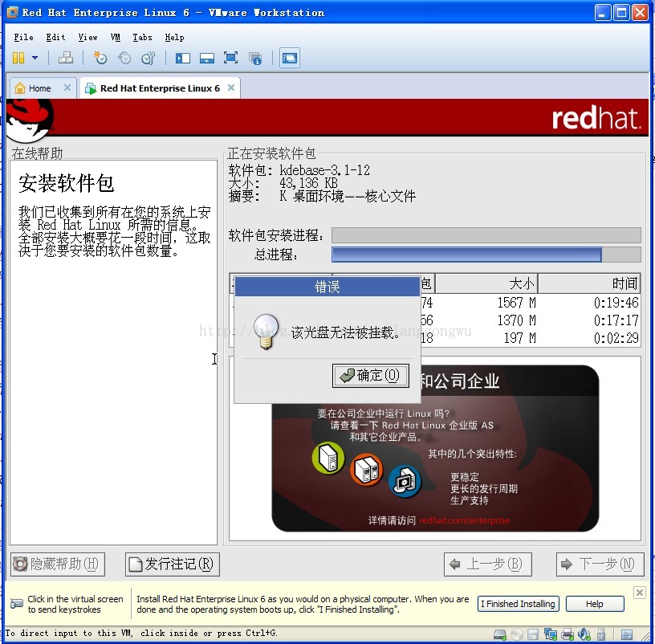Screen dimensions: 655x644
Task: Close the Home tab
Action: (67, 88)
